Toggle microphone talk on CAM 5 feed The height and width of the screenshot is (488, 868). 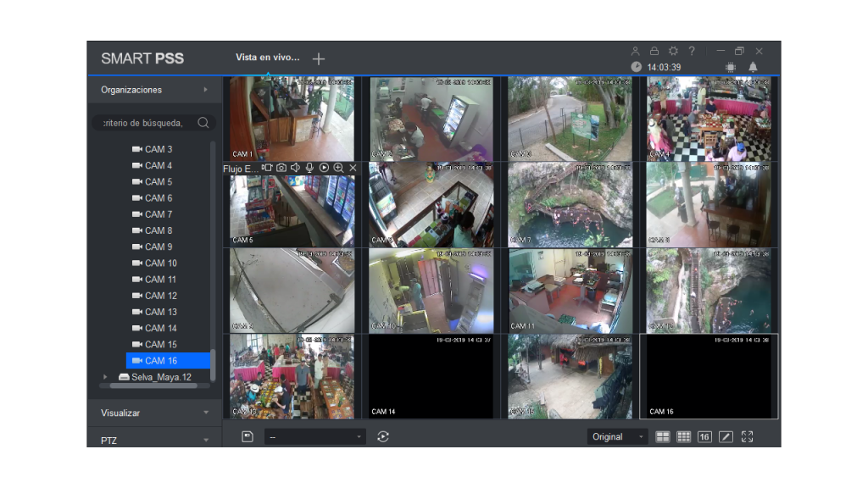pyautogui.click(x=309, y=168)
